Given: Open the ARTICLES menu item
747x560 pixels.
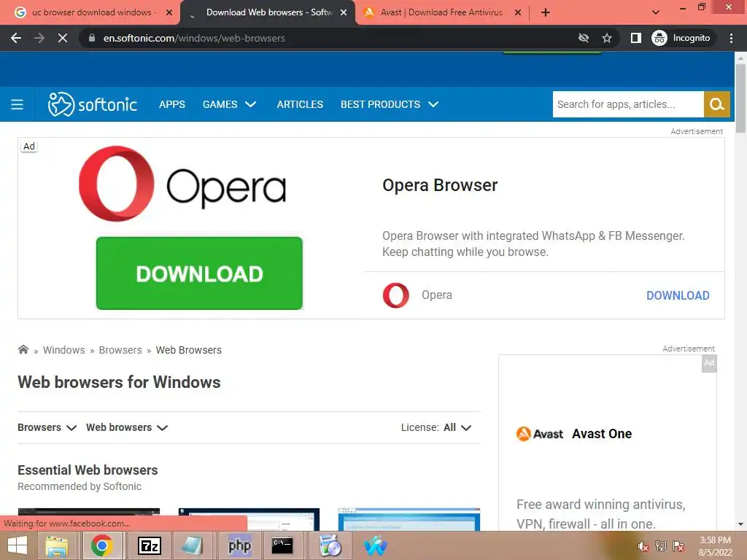Looking at the screenshot, I should click(x=300, y=104).
